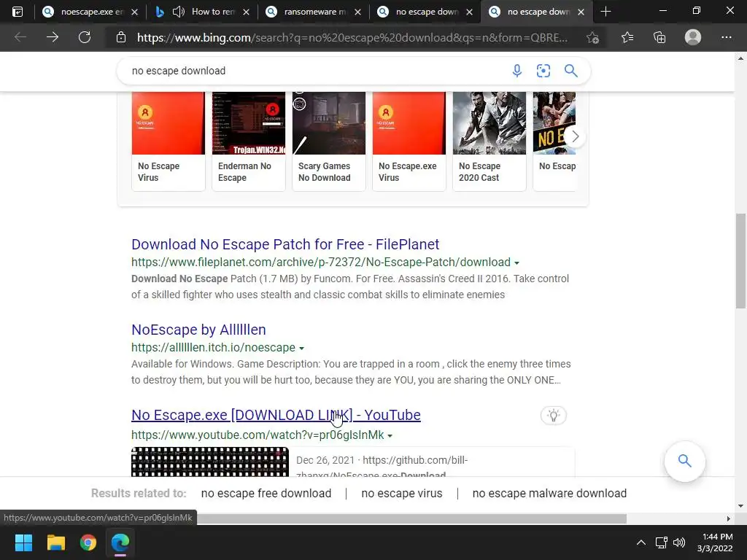Click the search magnifier in search box
Screen dimensions: 747x560
point(570,71)
